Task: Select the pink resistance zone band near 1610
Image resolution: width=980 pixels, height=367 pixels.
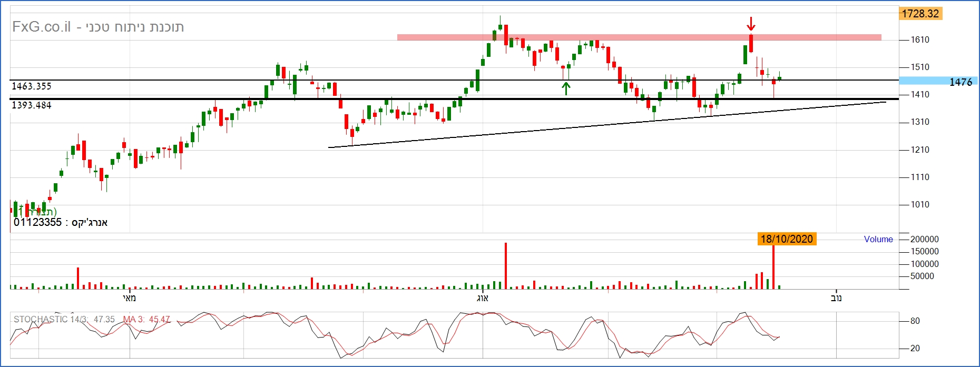Action: pyautogui.click(x=639, y=37)
